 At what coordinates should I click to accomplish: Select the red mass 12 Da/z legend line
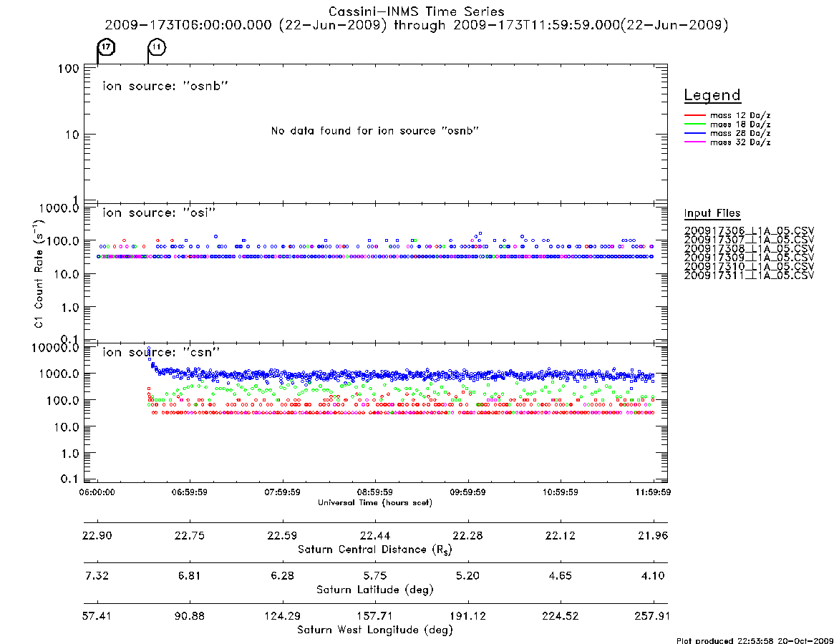click(694, 115)
